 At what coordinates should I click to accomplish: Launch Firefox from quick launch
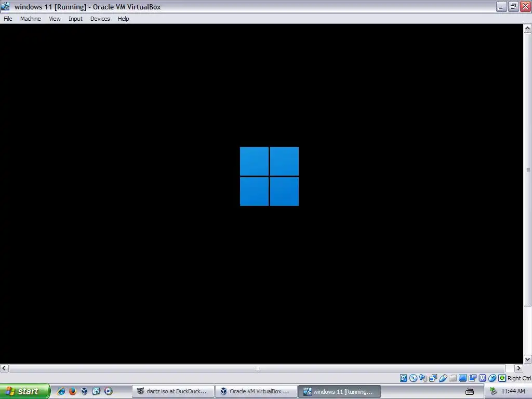pos(73,391)
